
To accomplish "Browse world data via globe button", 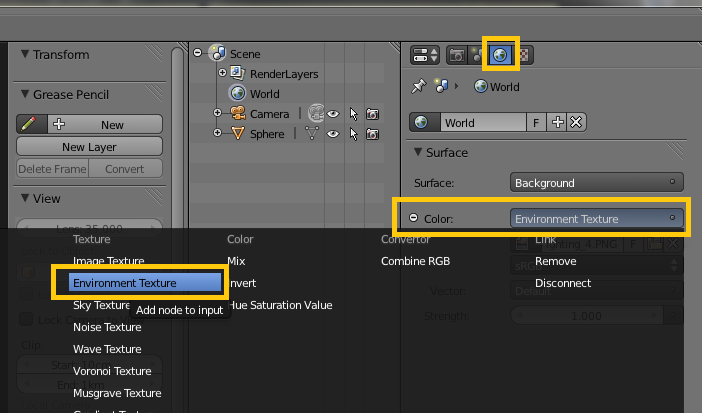I will pos(424,122).
